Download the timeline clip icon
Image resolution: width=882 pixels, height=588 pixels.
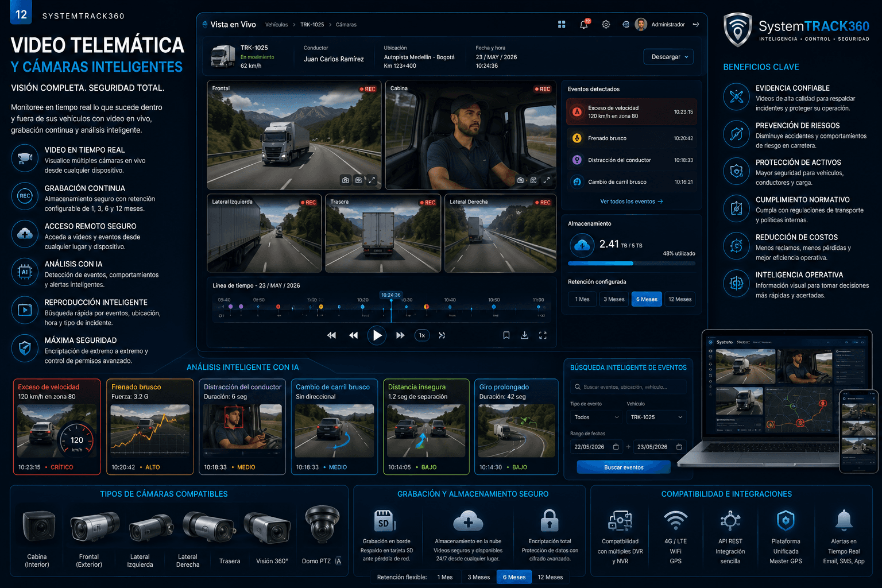click(524, 335)
